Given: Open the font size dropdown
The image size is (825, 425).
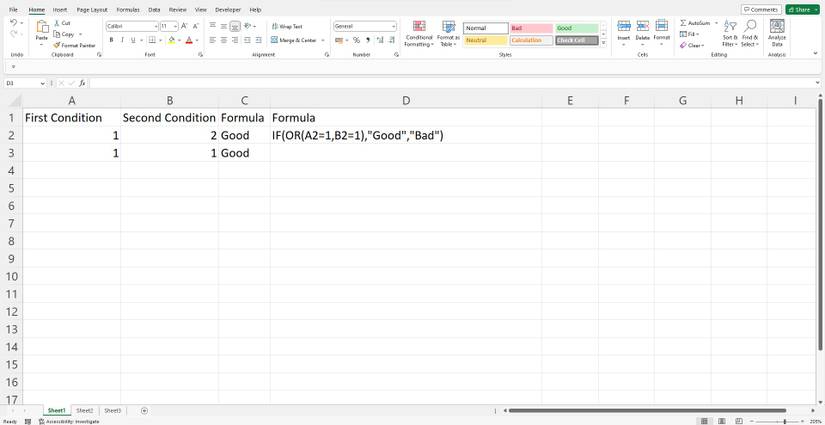Looking at the screenshot, I should [176, 26].
